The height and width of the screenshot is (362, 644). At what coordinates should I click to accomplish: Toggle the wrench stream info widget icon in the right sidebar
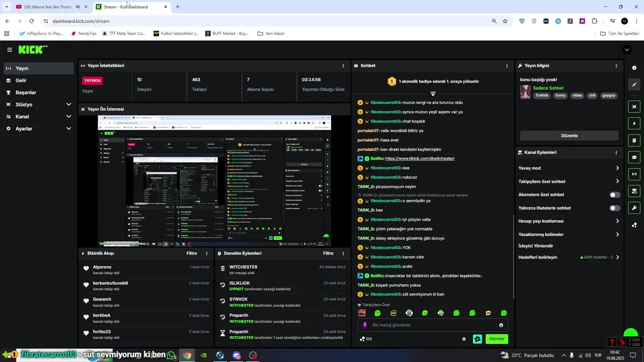pyautogui.click(x=634, y=208)
